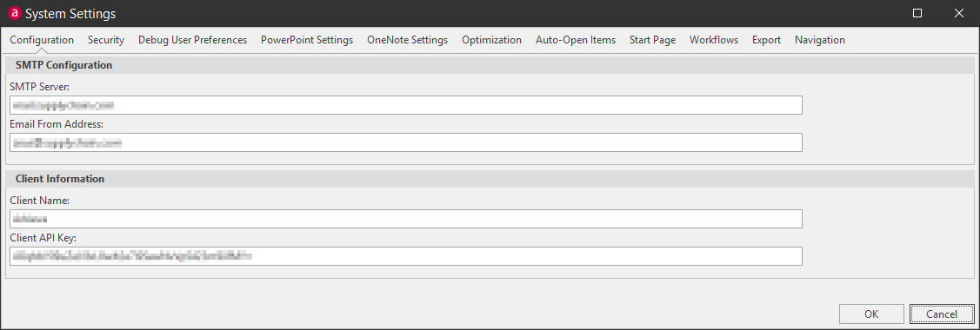Viewport: 980px width, 330px height.
Task: Click the 'Email From Address:' label
Action: (57, 124)
